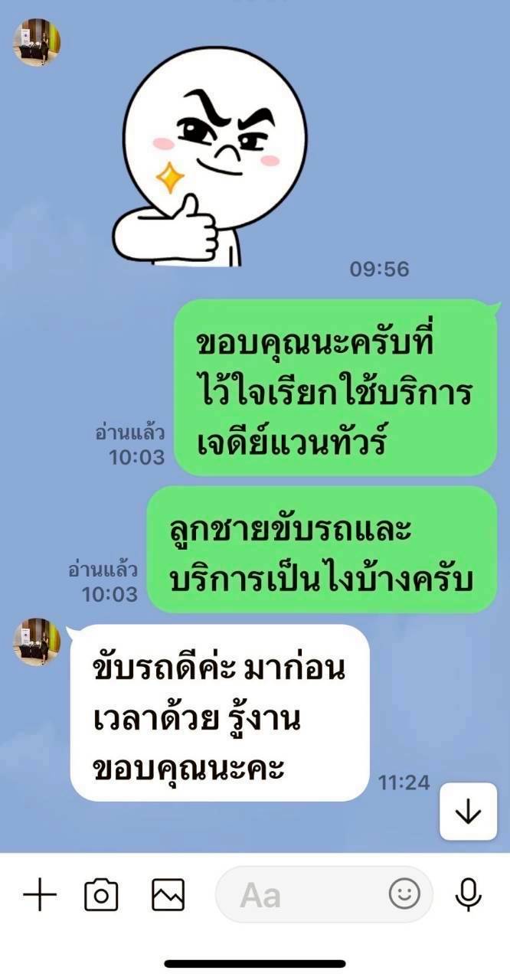The height and width of the screenshot is (980, 510).
Task: Tap the home indicator bar at bottom
Action: pos(255,964)
